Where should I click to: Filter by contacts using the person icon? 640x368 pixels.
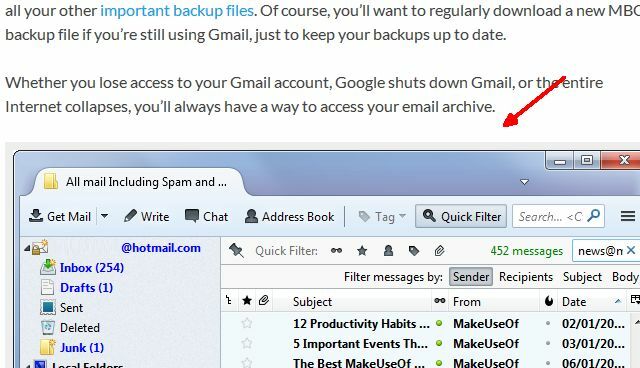[x=388, y=251]
